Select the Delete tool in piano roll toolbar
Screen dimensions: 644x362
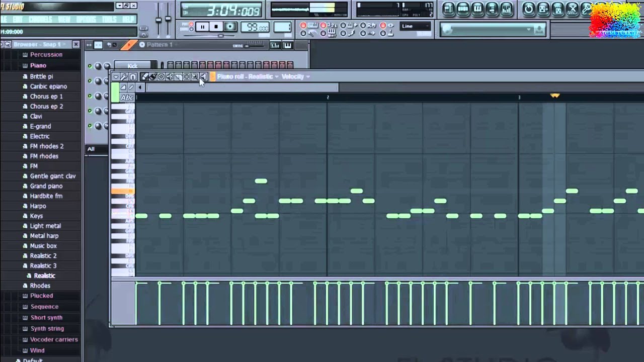(161, 77)
